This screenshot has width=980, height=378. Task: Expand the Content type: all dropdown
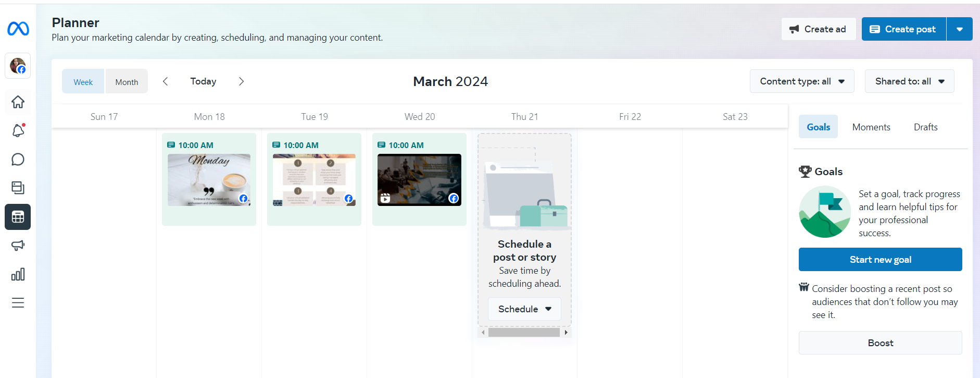[x=802, y=81]
